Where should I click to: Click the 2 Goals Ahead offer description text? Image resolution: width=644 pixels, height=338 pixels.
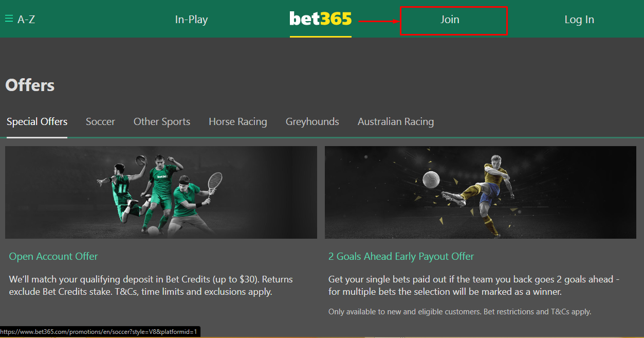[474, 286]
